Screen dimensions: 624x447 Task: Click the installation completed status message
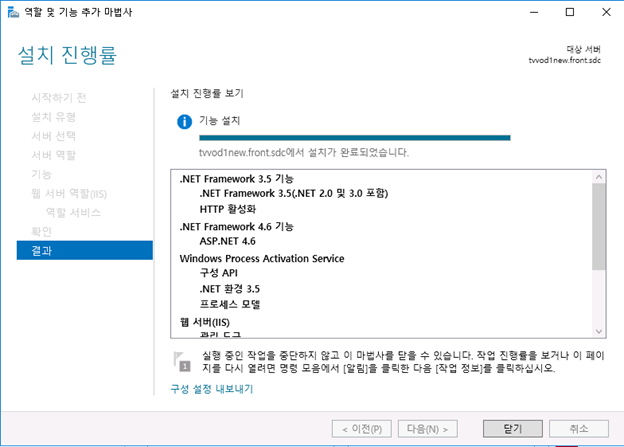(x=304, y=152)
